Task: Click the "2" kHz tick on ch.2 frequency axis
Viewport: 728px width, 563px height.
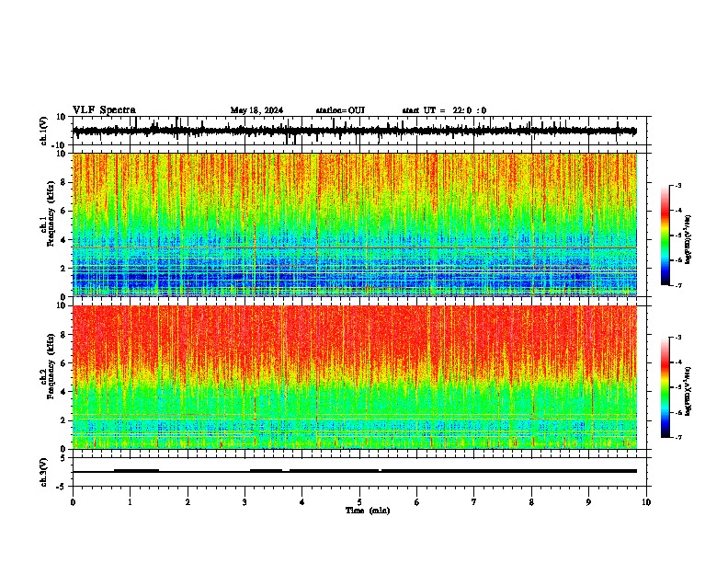Action: click(x=63, y=420)
